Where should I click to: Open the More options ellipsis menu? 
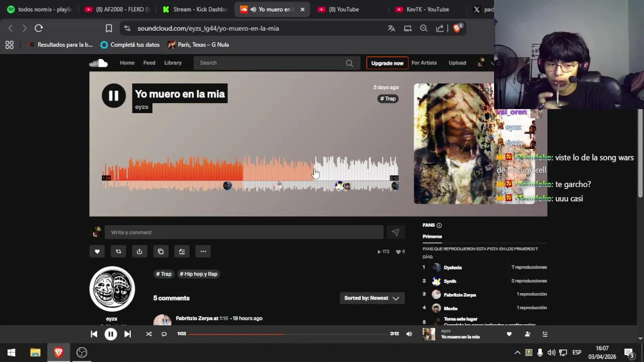203,251
